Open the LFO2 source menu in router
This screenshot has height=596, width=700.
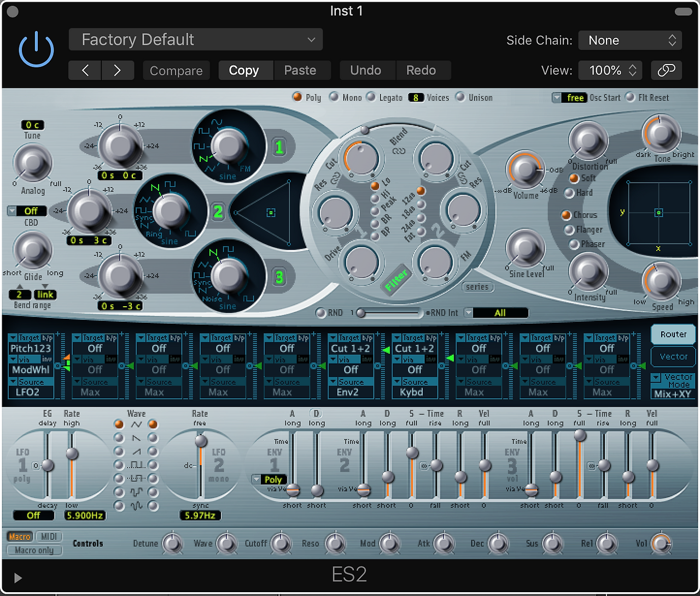tap(31, 392)
